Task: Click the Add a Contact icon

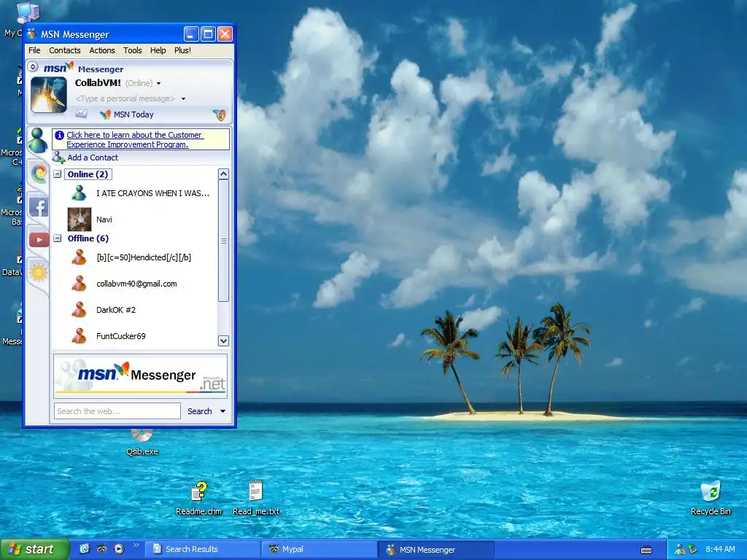Action: point(58,157)
